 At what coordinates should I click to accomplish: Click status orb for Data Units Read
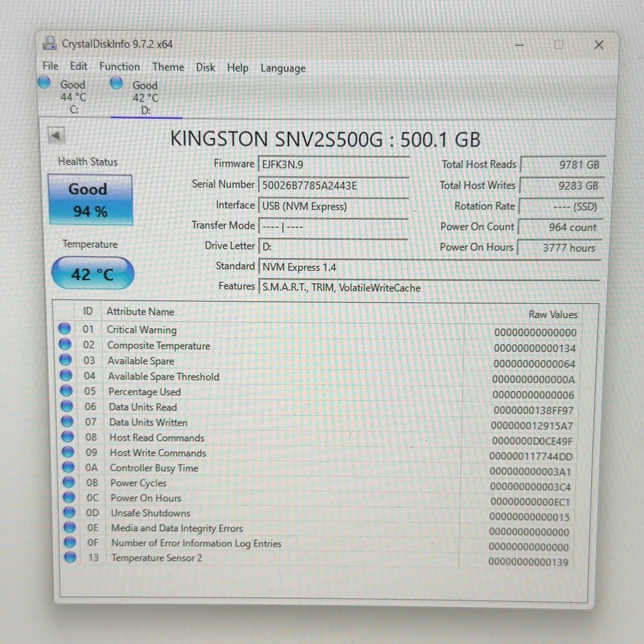[x=67, y=406]
